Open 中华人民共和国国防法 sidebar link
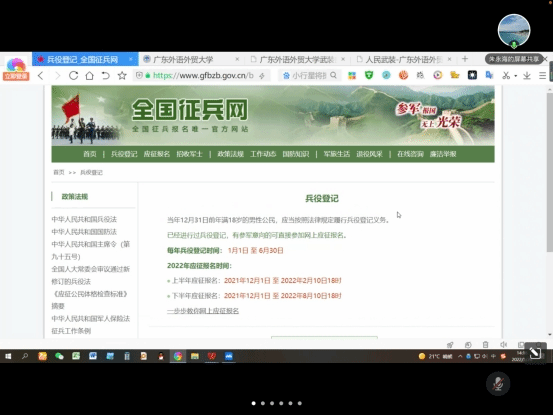Screen dimensions: 553x415 [84, 232]
